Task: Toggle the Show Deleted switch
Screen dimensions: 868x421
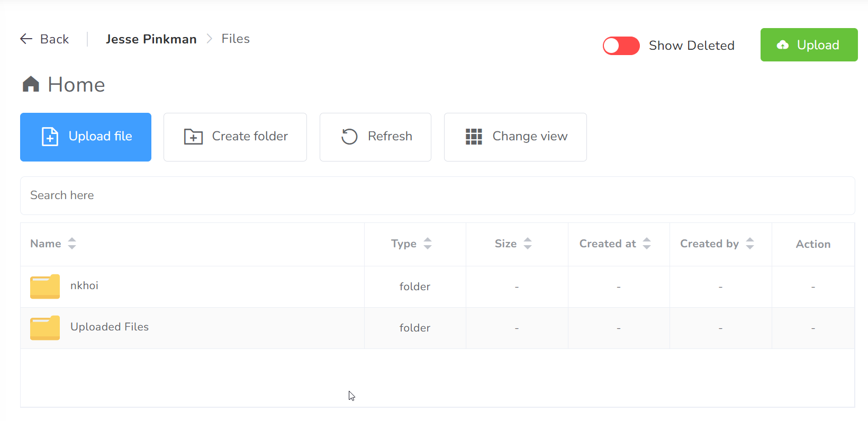Action: pyautogui.click(x=621, y=46)
